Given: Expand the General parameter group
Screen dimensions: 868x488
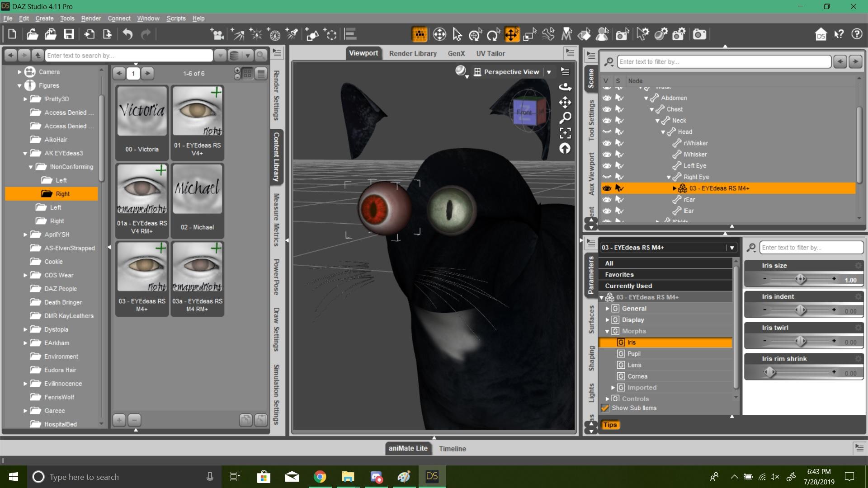Looking at the screenshot, I should 607,309.
